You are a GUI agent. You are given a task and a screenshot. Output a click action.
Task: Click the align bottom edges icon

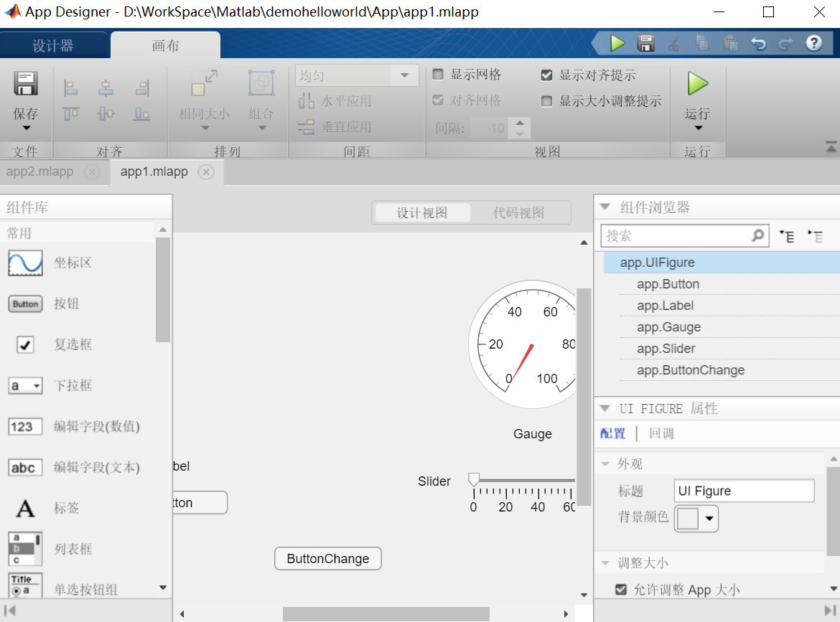(x=142, y=113)
